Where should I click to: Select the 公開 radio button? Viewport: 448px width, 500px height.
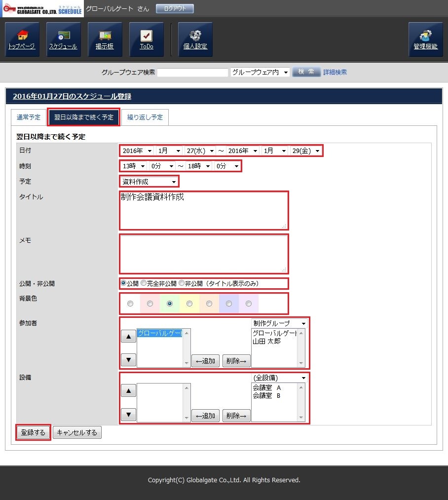123,283
